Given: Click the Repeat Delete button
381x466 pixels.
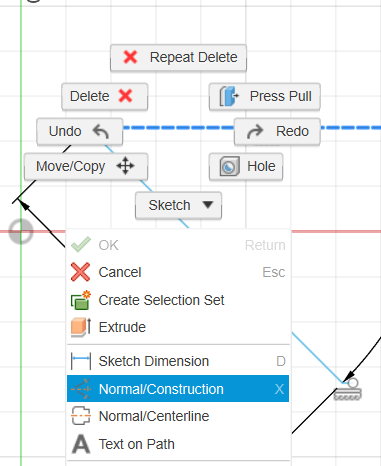Looking at the screenshot, I should click(178, 58).
